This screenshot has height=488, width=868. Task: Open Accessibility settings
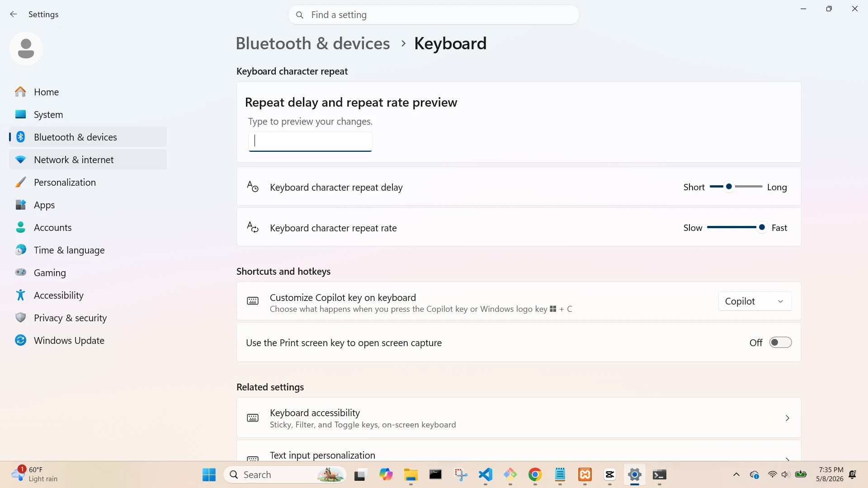coord(88,295)
